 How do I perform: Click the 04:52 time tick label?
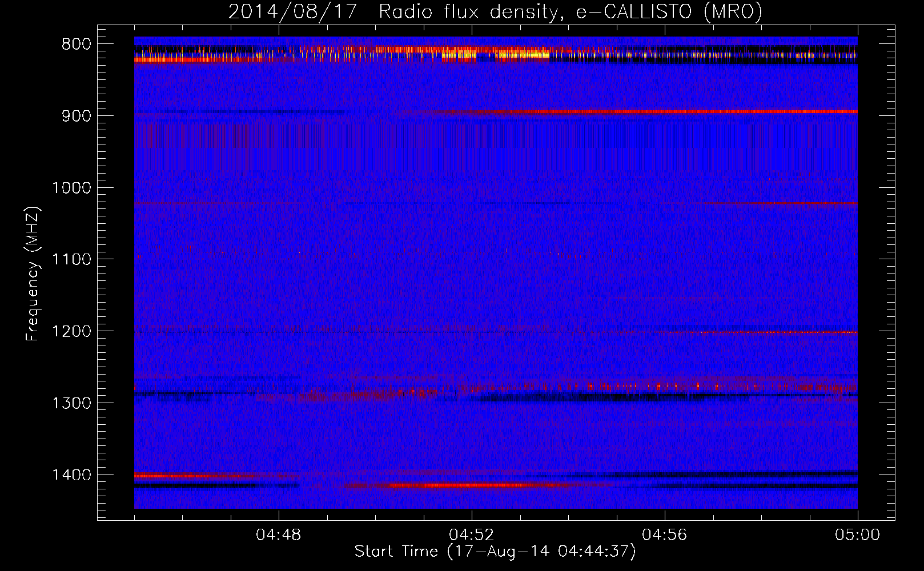472,535
